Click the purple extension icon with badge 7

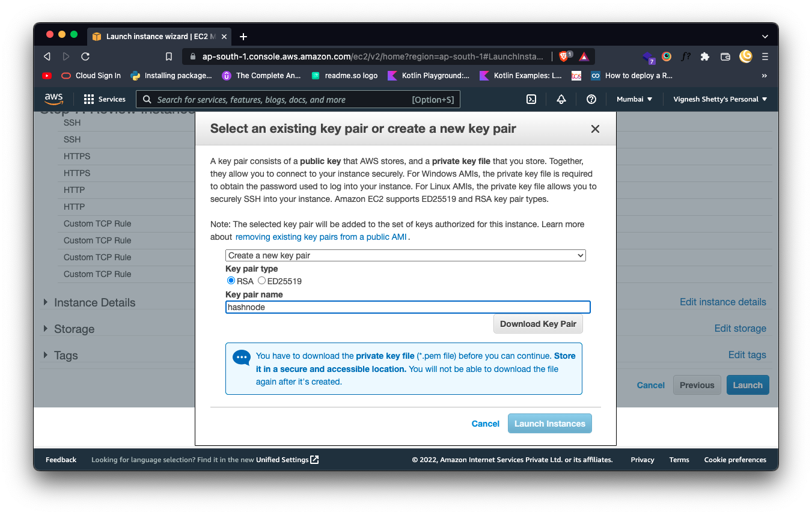[x=649, y=57]
